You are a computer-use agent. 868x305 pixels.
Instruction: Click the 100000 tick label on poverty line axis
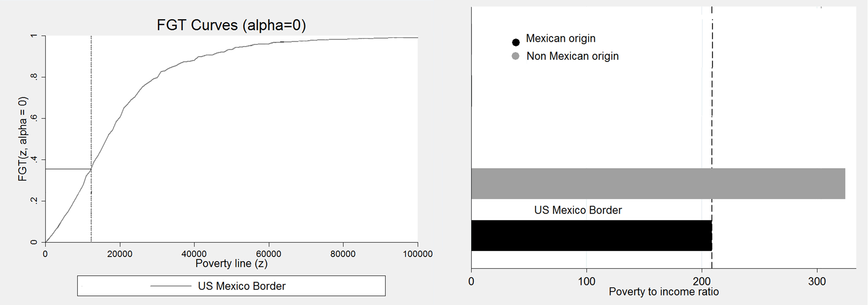coord(417,254)
